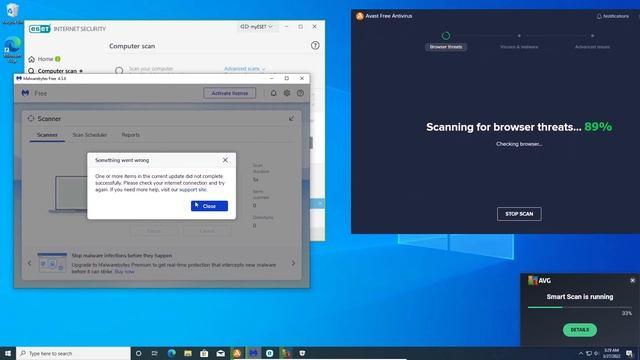Click the blue Close button in dialog

pos(209,206)
